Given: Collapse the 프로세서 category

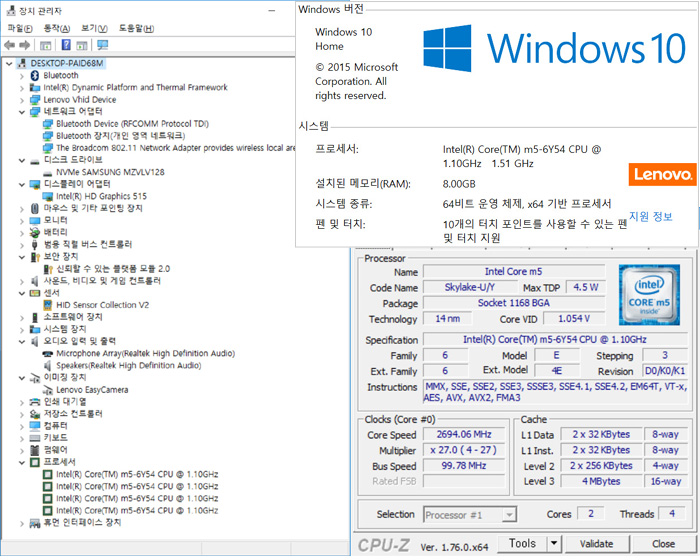Looking at the screenshot, I should pos(22,463).
